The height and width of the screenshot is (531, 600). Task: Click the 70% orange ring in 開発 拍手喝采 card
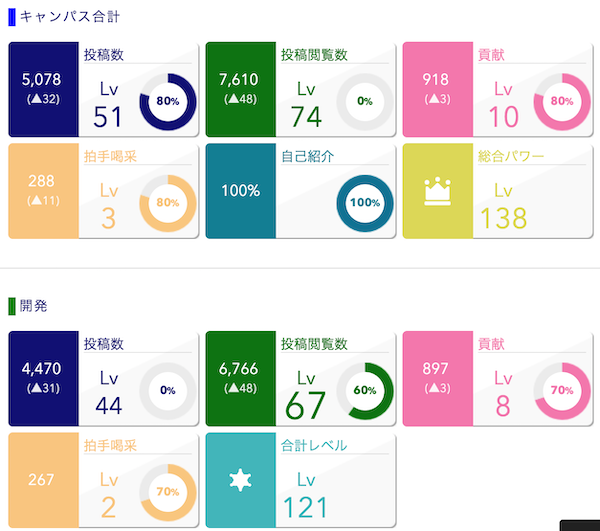[x=168, y=492]
